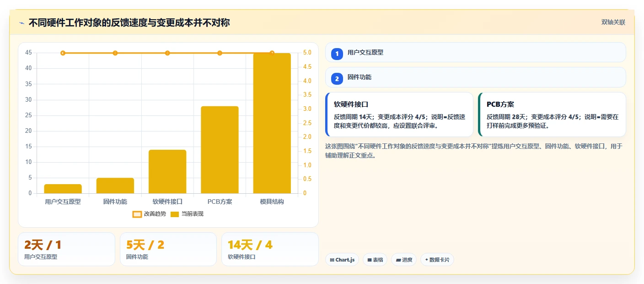Screen dimensions: 644x284
Task: Select the numbered badge 1 for 用户交互原型
Action: [337, 54]
